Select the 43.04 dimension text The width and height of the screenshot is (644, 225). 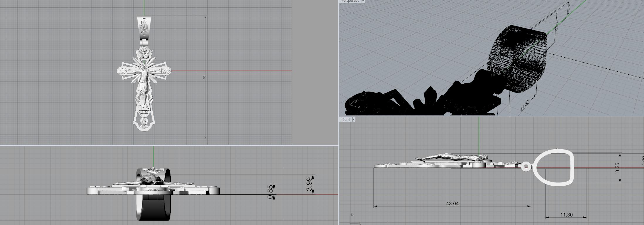pos(452,203)
